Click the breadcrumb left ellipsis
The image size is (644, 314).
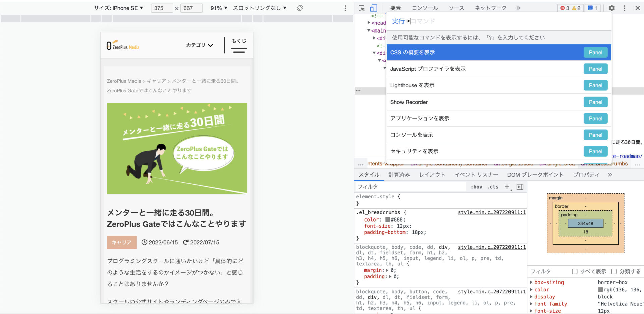(361, 164)
